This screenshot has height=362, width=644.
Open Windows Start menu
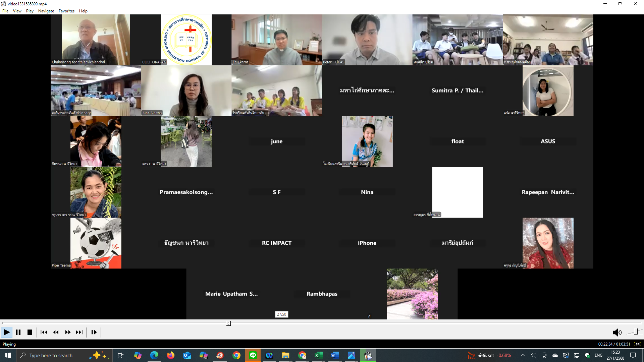click(x=8, y=355)
